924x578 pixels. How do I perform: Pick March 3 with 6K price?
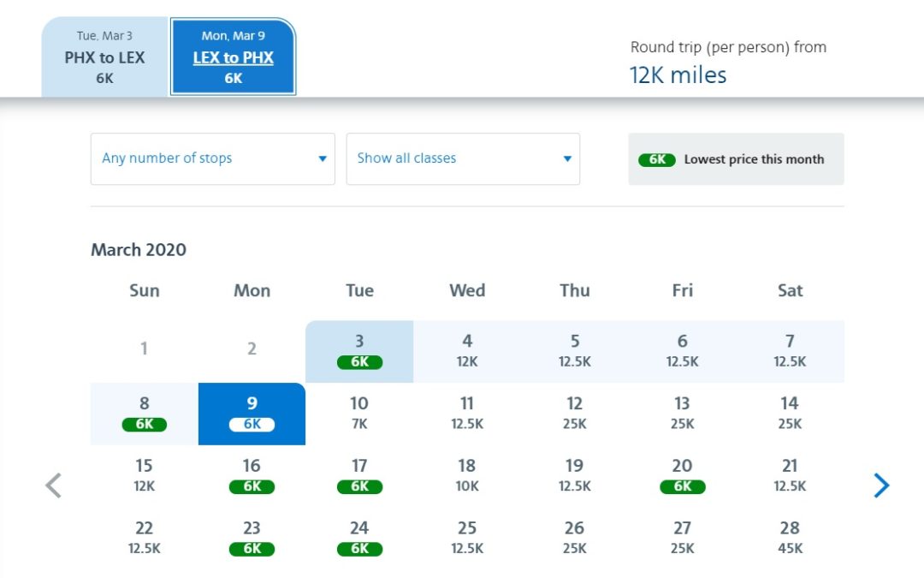[x=359, y=351]
